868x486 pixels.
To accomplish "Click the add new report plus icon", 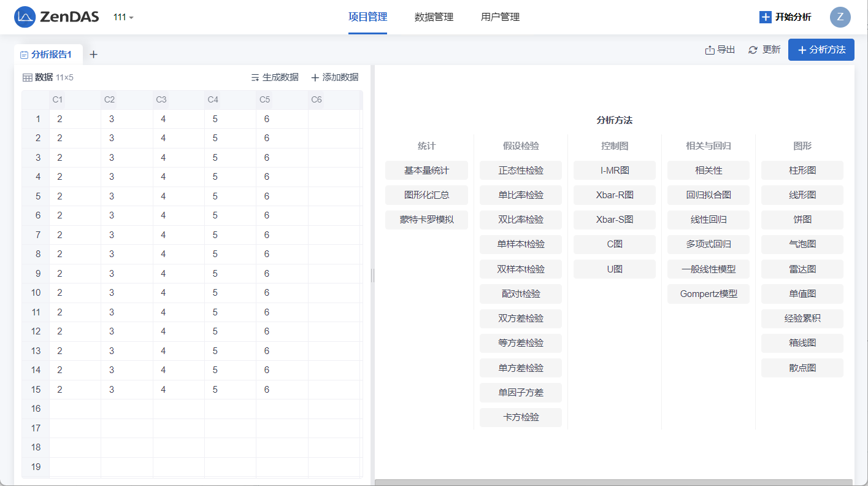I will (x=93, y=55).
